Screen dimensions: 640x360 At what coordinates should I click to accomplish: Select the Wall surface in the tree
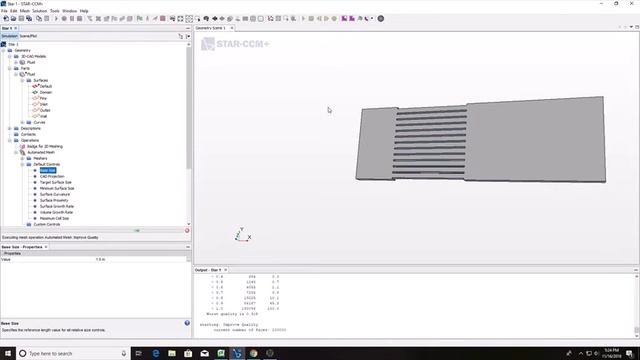(44, 116)
